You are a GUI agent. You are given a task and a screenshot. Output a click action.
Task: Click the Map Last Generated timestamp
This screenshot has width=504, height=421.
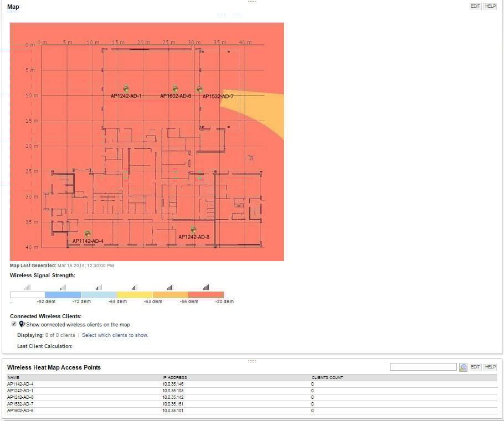tap(85, 266)
